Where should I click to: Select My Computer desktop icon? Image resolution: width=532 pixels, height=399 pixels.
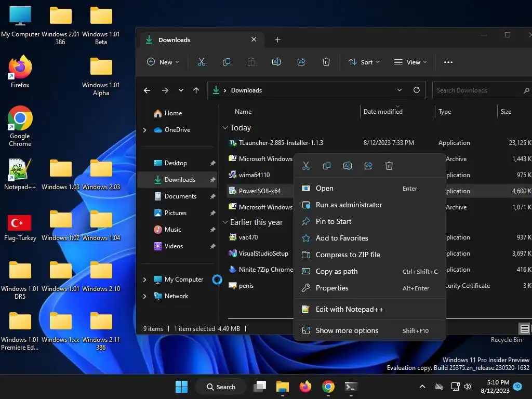coord(20,22)
